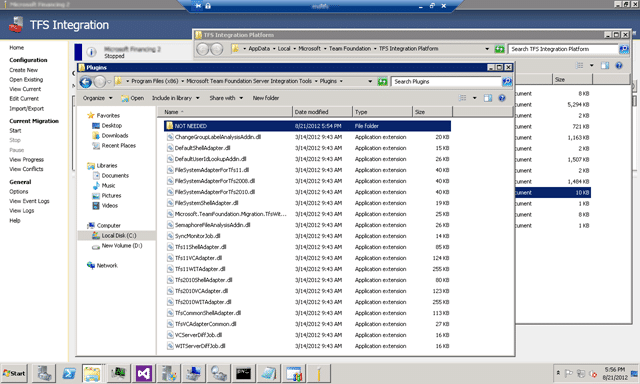This screenshot has width=640, height=384.
Task: Click Back button in Plugins window
Action: [x=86, y=82]
